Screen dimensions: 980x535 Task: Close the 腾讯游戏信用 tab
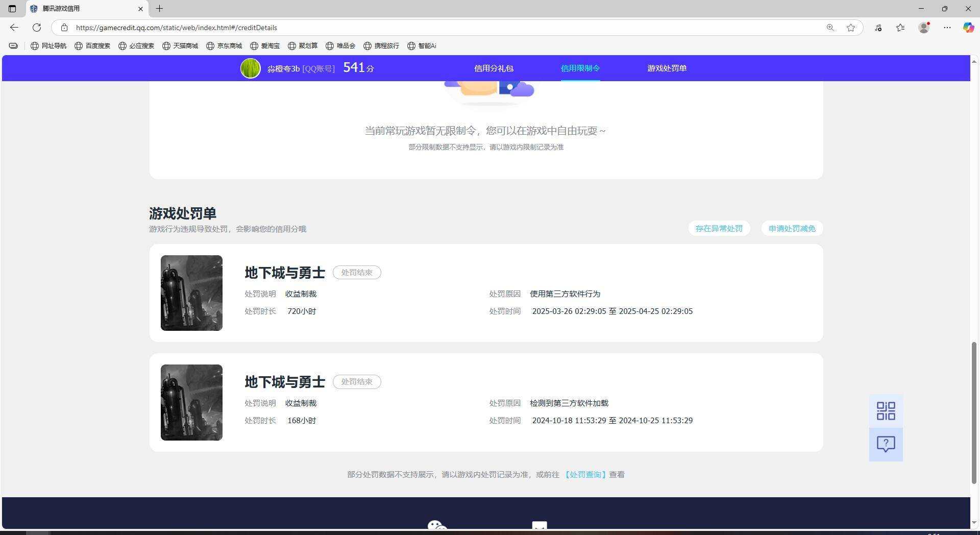[x=140, y=9]
